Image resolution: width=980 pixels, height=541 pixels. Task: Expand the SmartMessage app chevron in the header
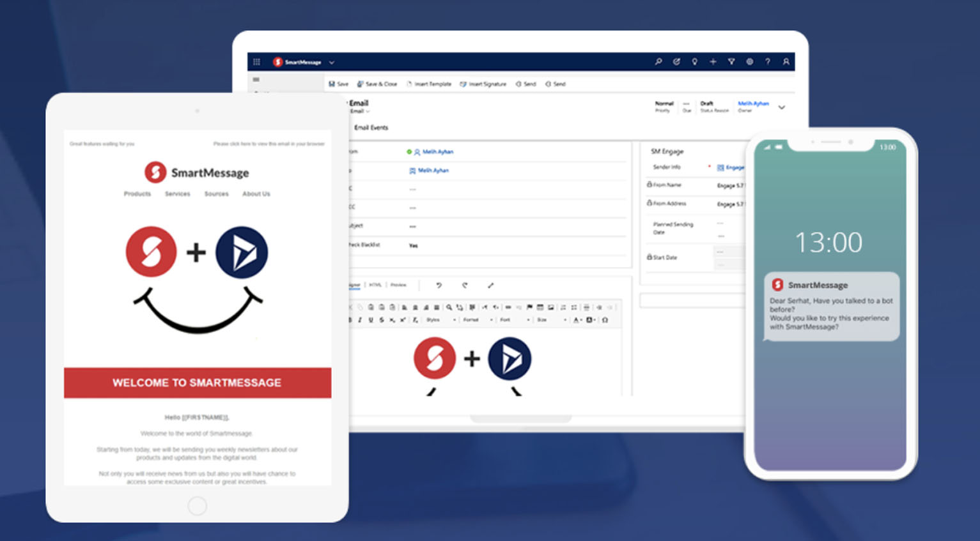point(331,63)
